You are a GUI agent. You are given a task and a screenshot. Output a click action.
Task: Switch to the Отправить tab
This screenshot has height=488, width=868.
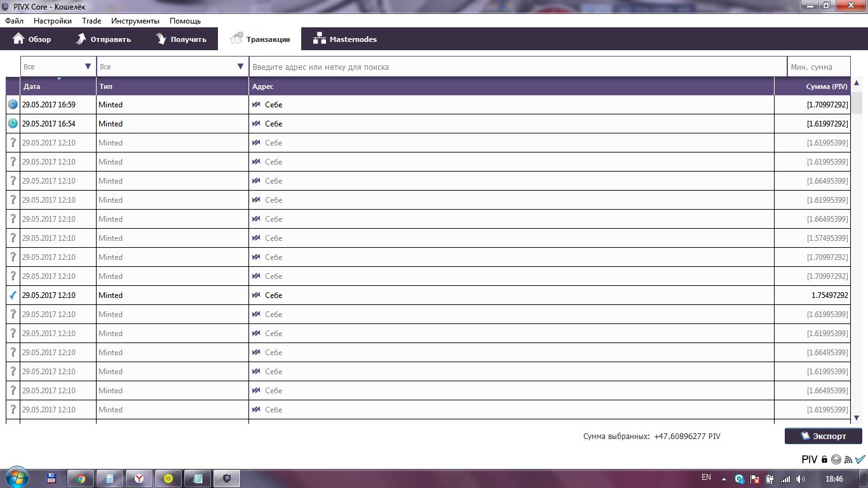(103, 39)
